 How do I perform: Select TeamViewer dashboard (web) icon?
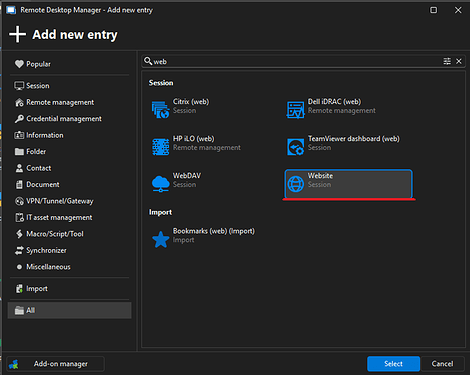(295, 147)
